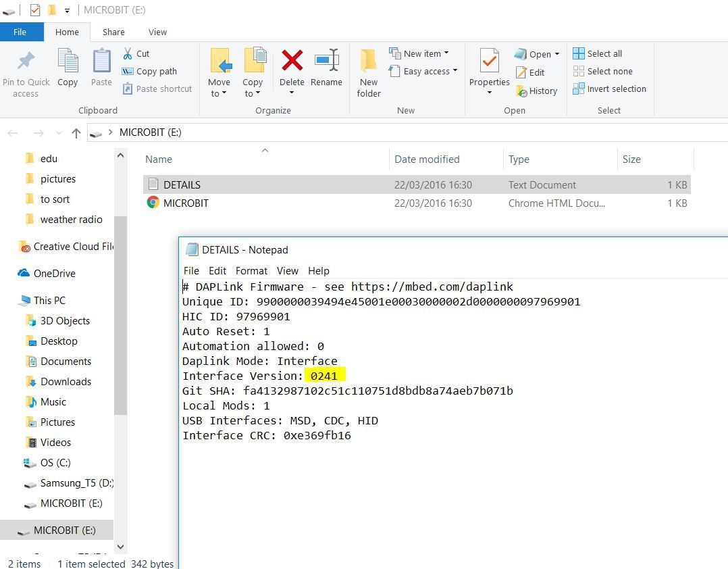The image size is (728, 569).
Task: Click the New folder icon
Action: pyautogui.click(x=369, y=61)
